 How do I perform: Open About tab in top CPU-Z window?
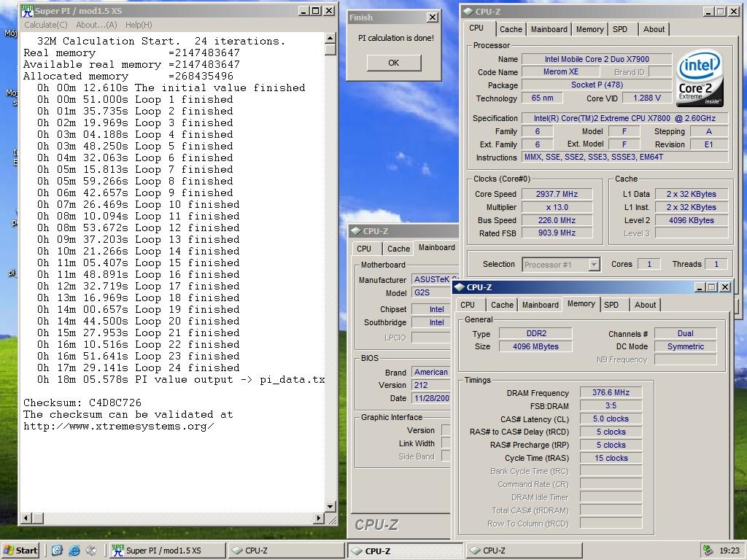point(654,29)
